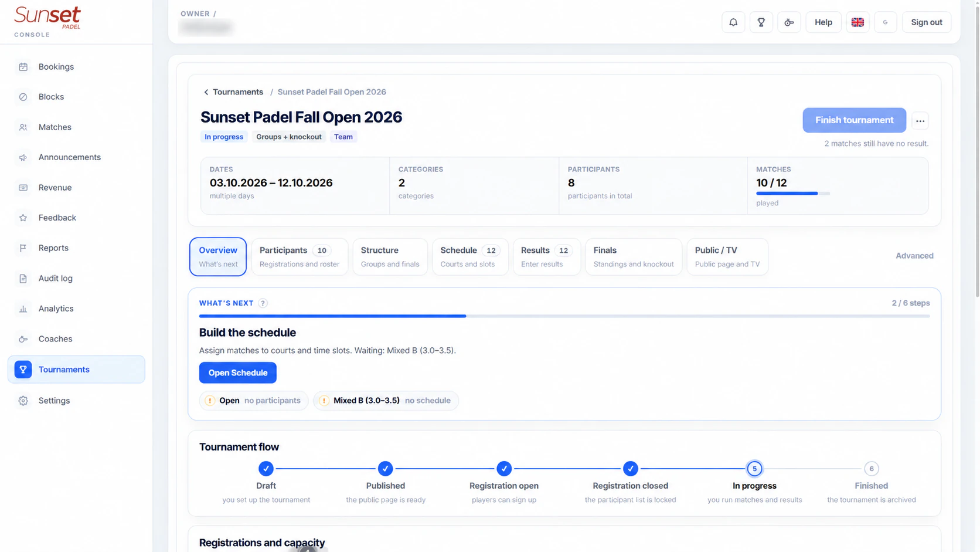Screen dimensions: 980x552
Task: Open the three-dots more options menu
Action: point(920,121)
